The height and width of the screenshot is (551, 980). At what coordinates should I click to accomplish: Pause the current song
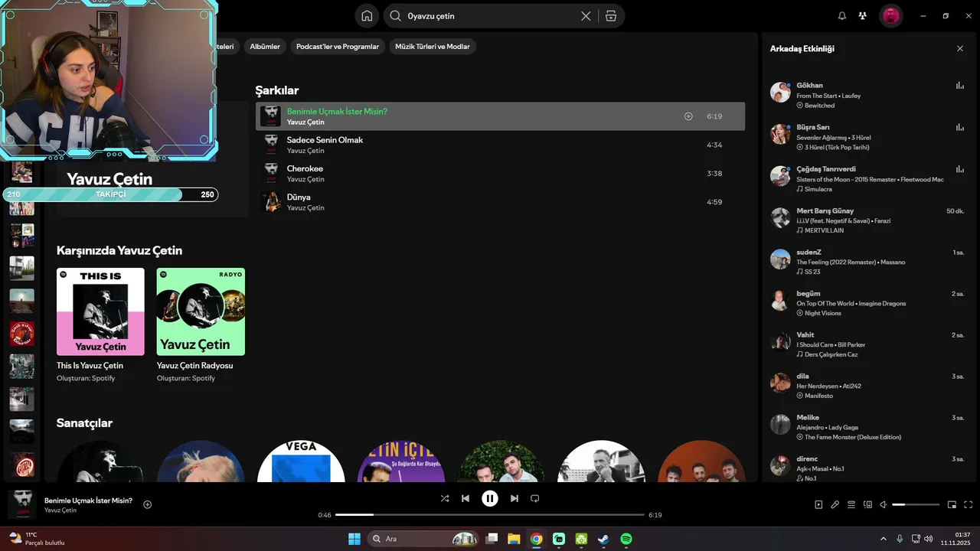click(490, 498)
